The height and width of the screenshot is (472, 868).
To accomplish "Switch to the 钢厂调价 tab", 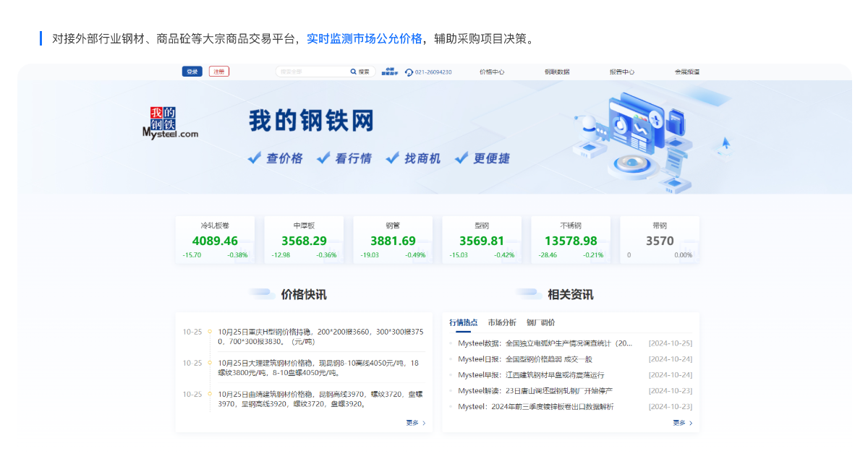I will click(x=541, y=322).
